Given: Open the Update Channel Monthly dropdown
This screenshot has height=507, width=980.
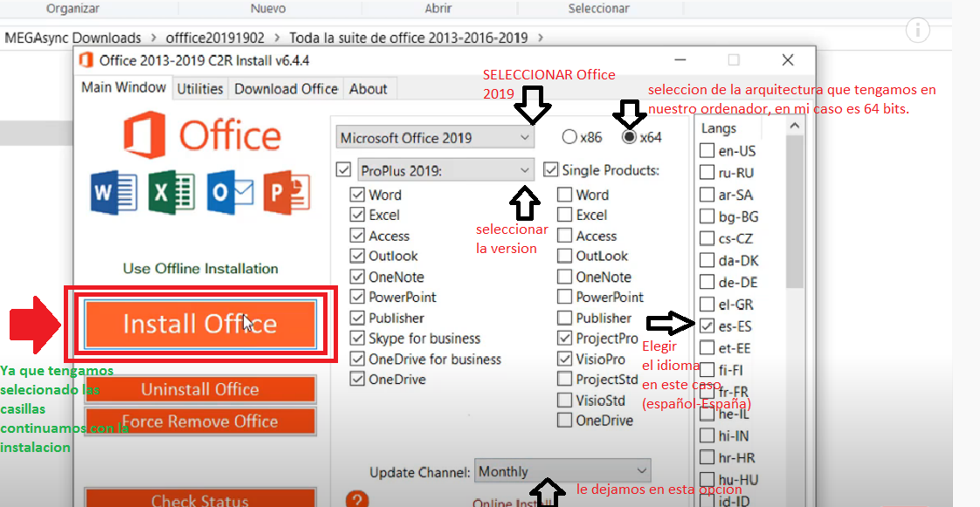Looking at the screenshot, I should click(x=562, y=471).
